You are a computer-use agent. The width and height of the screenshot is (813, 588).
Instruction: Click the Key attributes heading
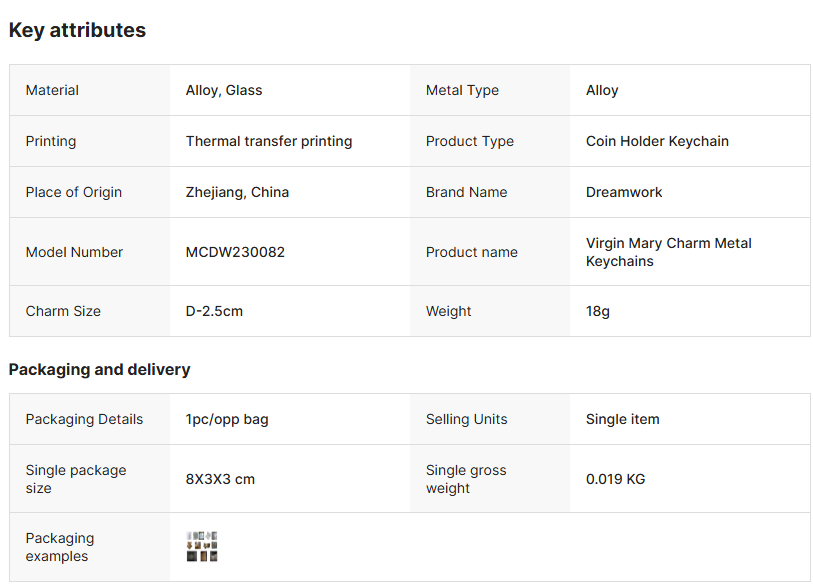77,30
